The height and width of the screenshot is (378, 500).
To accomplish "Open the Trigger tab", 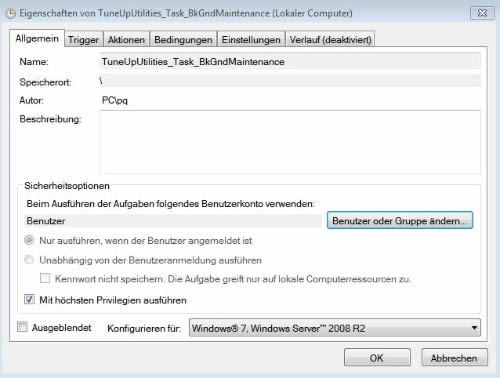I will [83, 40].
